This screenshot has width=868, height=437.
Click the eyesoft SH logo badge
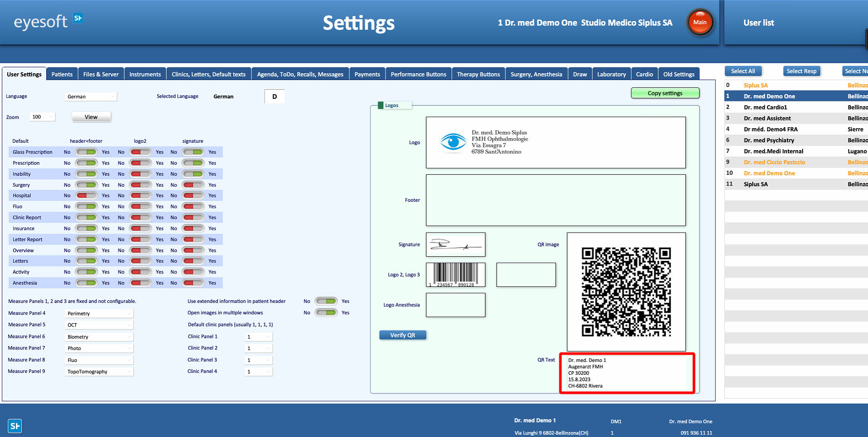tap(78, 18)
